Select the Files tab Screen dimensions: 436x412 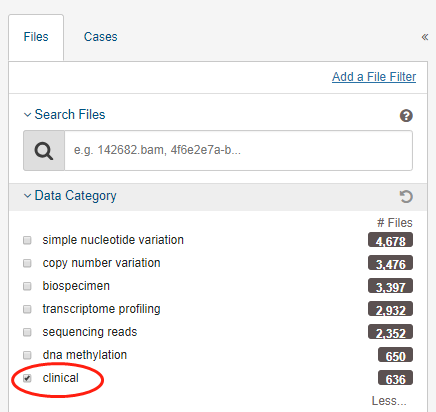tap(36, 37)
